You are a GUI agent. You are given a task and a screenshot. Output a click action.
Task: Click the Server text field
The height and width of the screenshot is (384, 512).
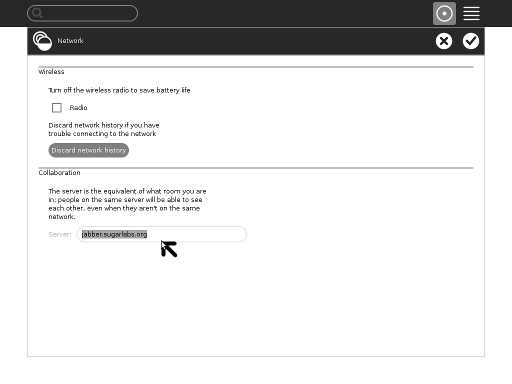click(x=162, y=234)
